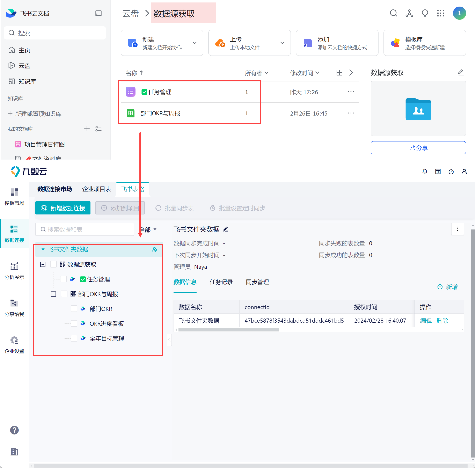Click notification bell in 九数云 header
Screen dimensions: 476x468
point(425,171)
